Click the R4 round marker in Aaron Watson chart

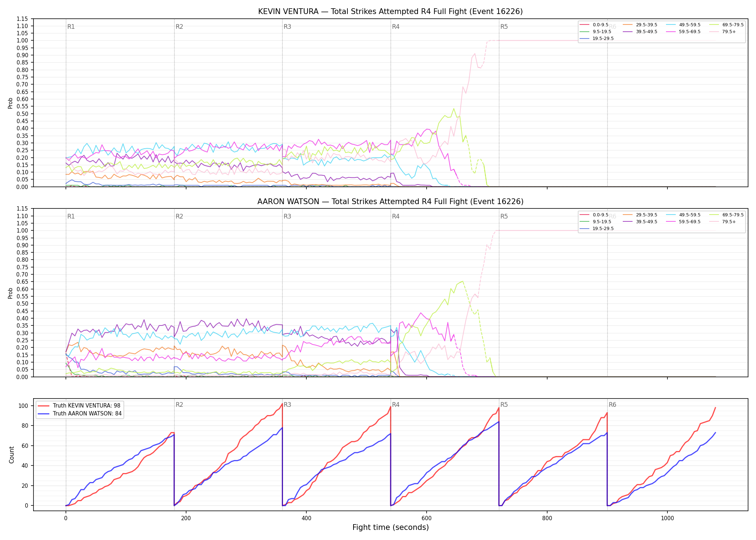click(x=396, y=217)
